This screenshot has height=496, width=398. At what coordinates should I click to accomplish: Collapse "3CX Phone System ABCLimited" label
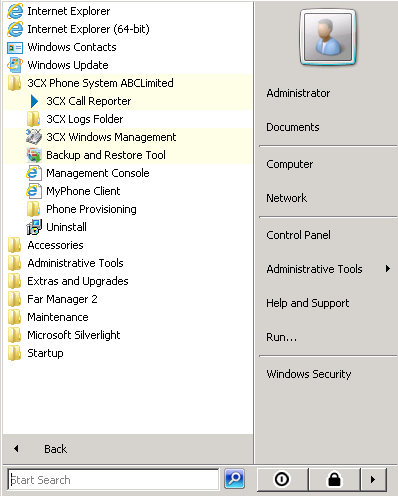pyautogui.click(x=100, y=83)
